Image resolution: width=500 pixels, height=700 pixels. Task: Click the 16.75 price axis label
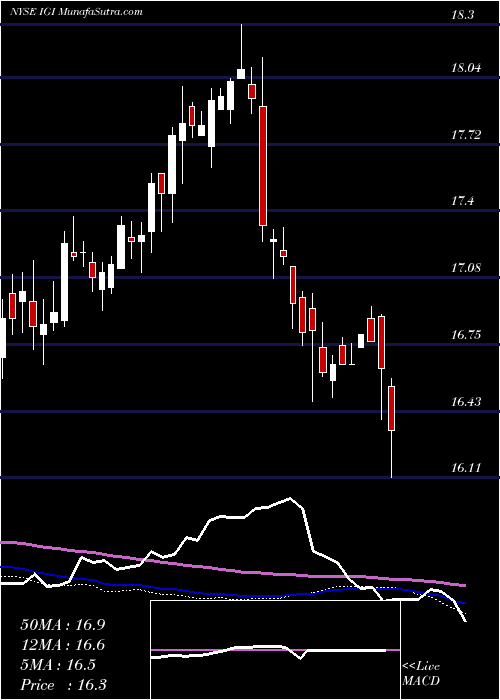(466, 334)
